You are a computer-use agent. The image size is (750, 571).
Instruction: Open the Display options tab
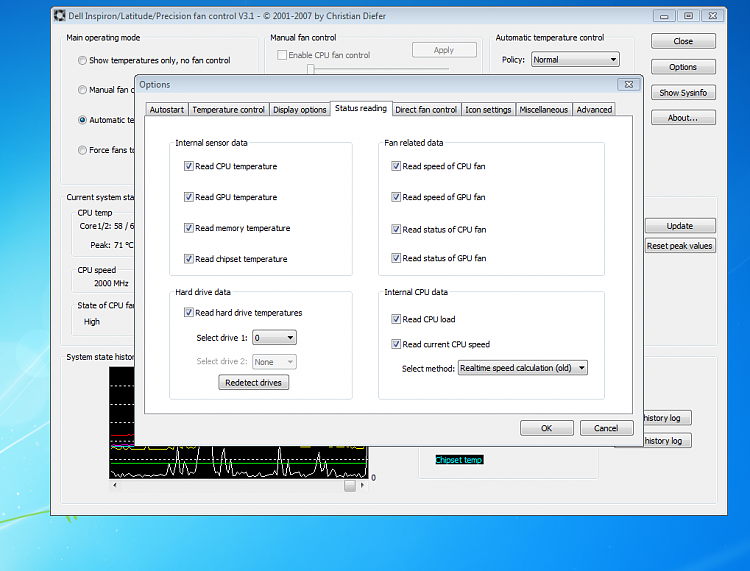coord(299,110)
